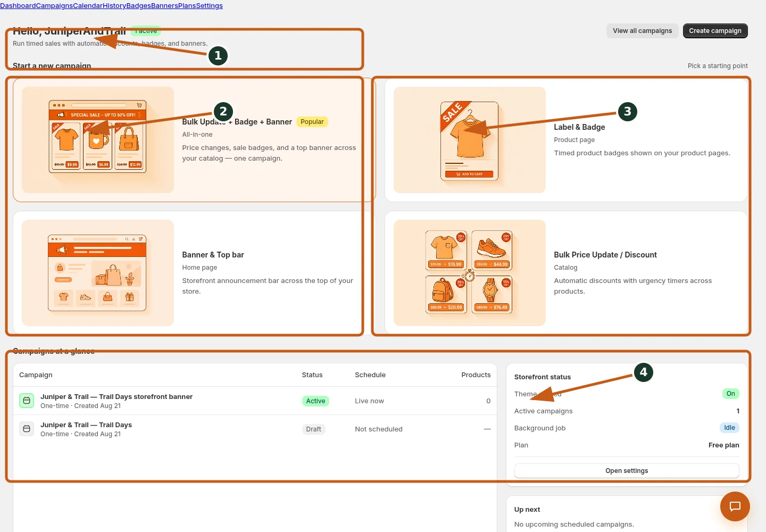766x532 pixels.
Task: Click the Popular tag on the all-in-one card
Action: point(312,122)
